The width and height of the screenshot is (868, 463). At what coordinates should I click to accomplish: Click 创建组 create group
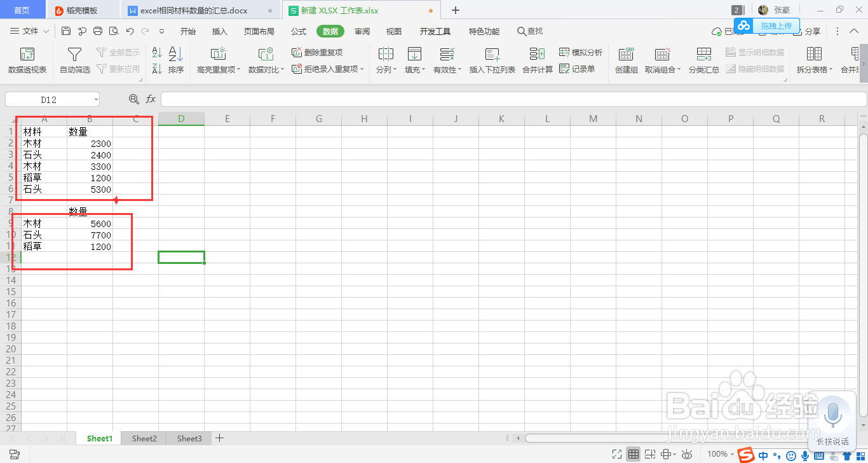click(x=627, y=60)
